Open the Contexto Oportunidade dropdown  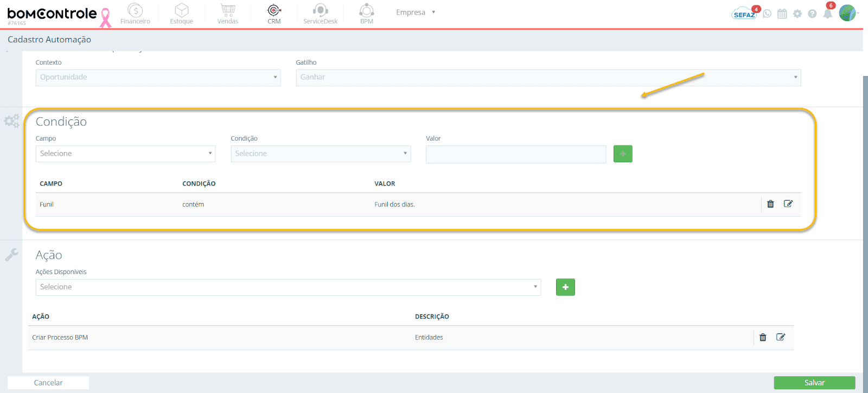158,78
